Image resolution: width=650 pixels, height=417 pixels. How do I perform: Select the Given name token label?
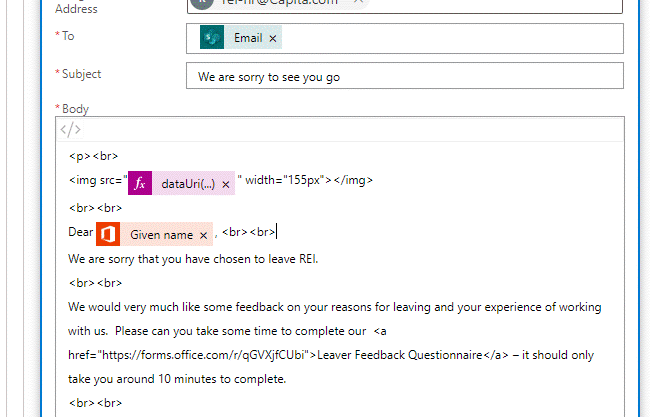[x=161, y=236]
